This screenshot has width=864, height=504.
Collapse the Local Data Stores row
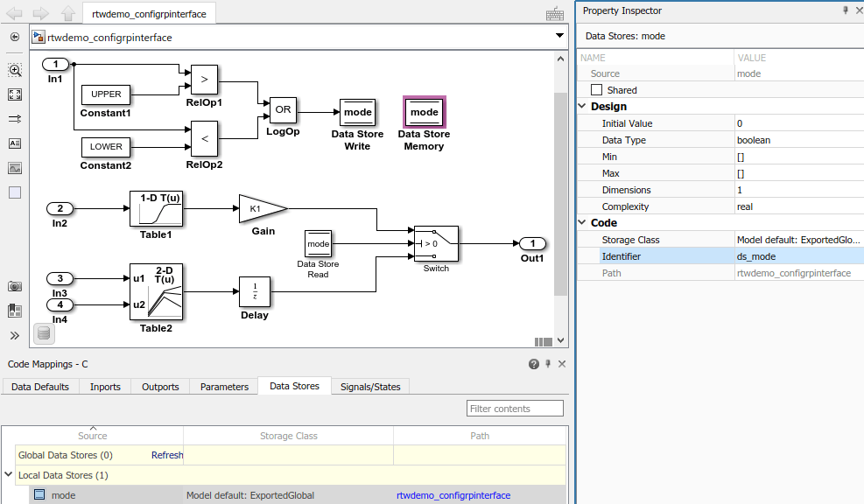9,474
